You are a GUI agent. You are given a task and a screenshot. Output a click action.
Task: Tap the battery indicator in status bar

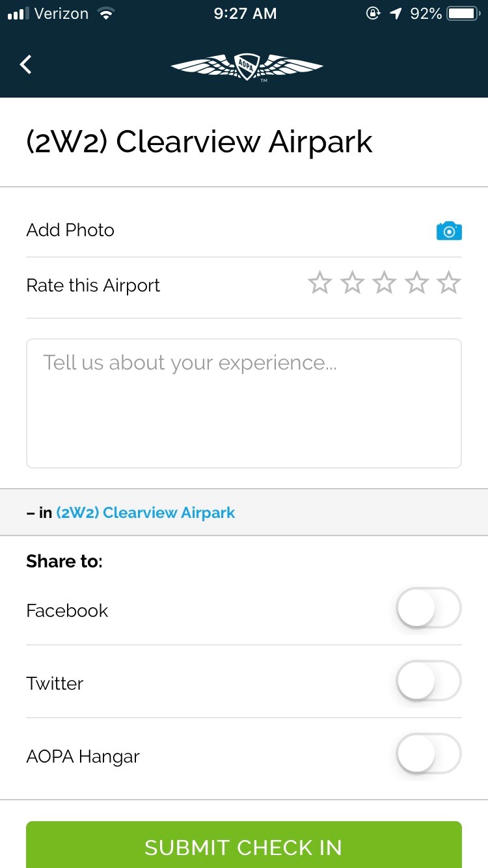[x=463, y=14]
